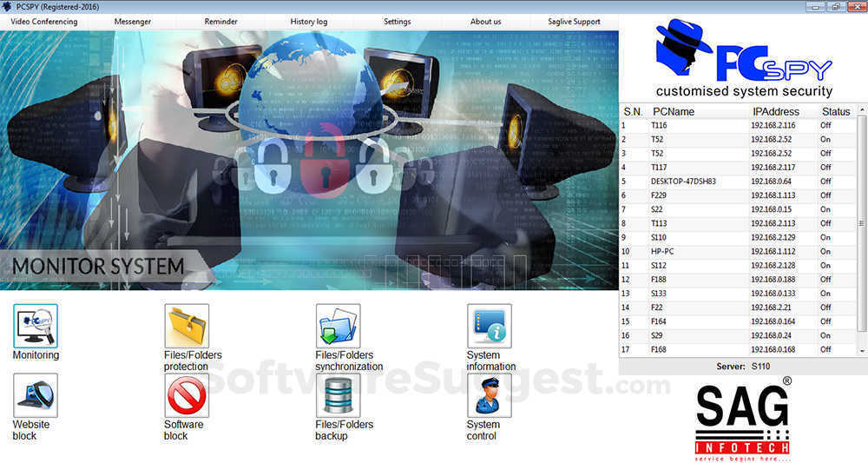This screenshot has width=868, height=463.
Task: Select the S110 PC row
Action: [x=738, y=237]
